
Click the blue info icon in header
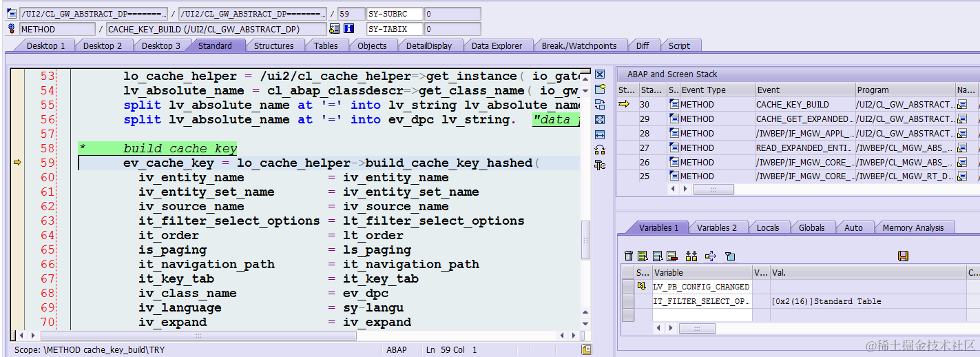(x=348, y=29)
